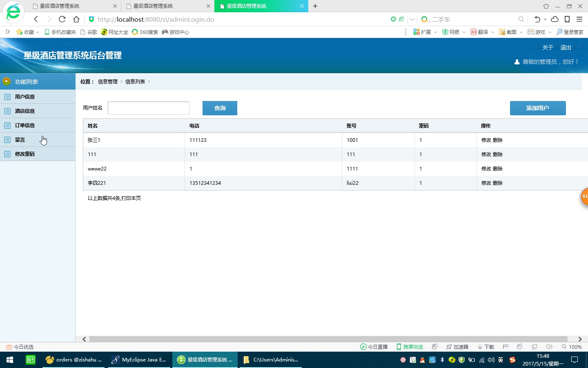Open 留言 in the sidebar
This screenshot has height=368, width=588.
coord(38,139)
